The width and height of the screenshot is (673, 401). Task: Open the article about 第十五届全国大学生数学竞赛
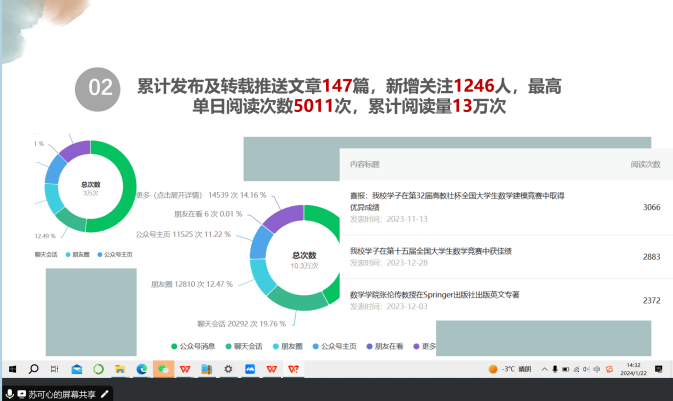point(430,251)
